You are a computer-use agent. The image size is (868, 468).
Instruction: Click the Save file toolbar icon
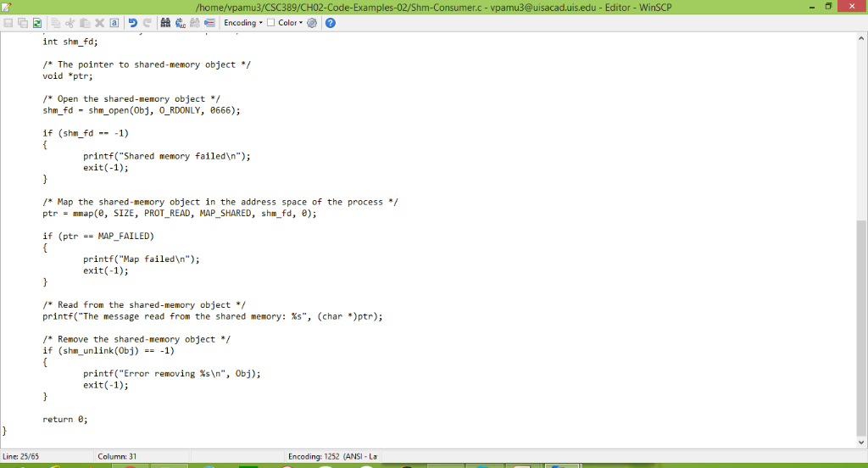8,23
